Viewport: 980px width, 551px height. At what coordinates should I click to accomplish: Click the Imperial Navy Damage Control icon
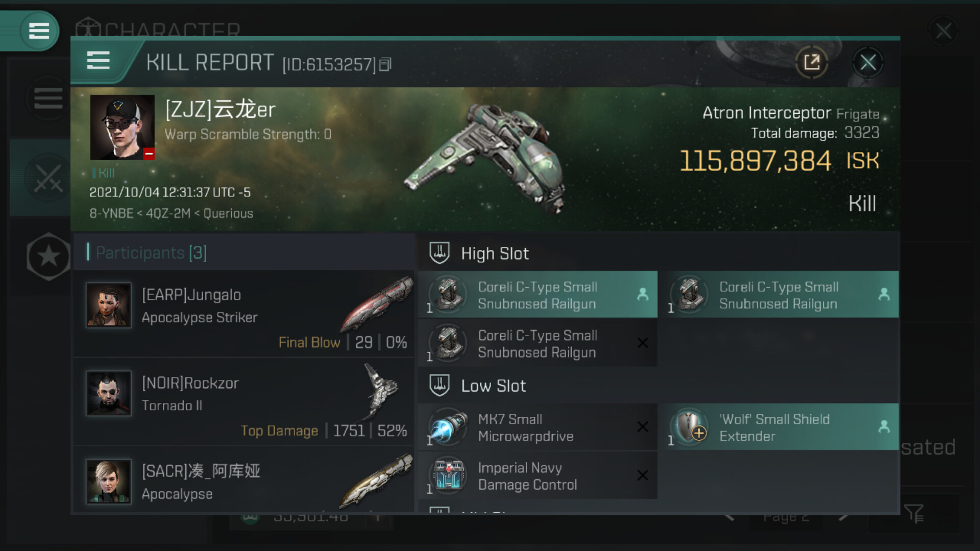[x=448, y=475]
